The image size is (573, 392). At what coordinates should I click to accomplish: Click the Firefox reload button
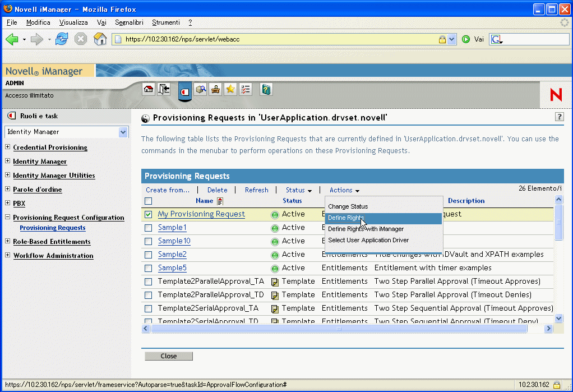pos(62,39)
